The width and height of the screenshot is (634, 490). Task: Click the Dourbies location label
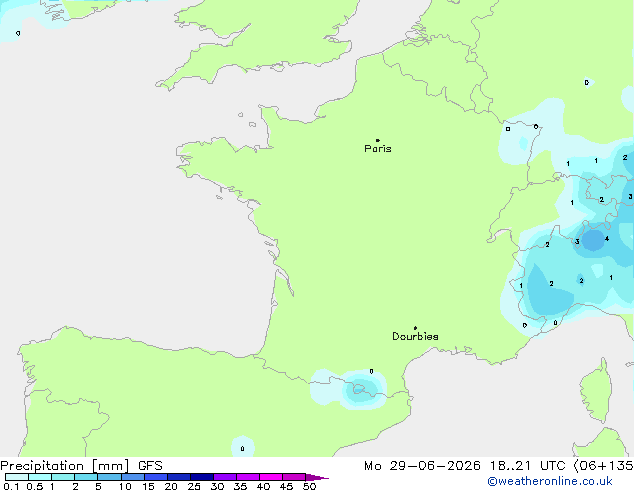click(x=415, y=336)
